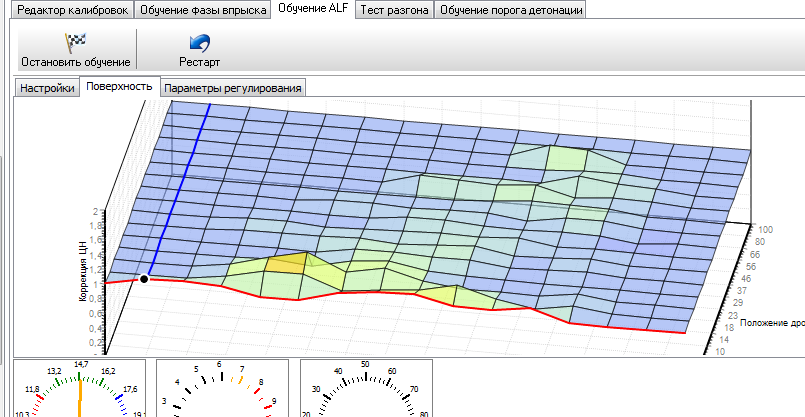
Task: Switch to the Настройки sub-tab
Action: pos(47,88)
